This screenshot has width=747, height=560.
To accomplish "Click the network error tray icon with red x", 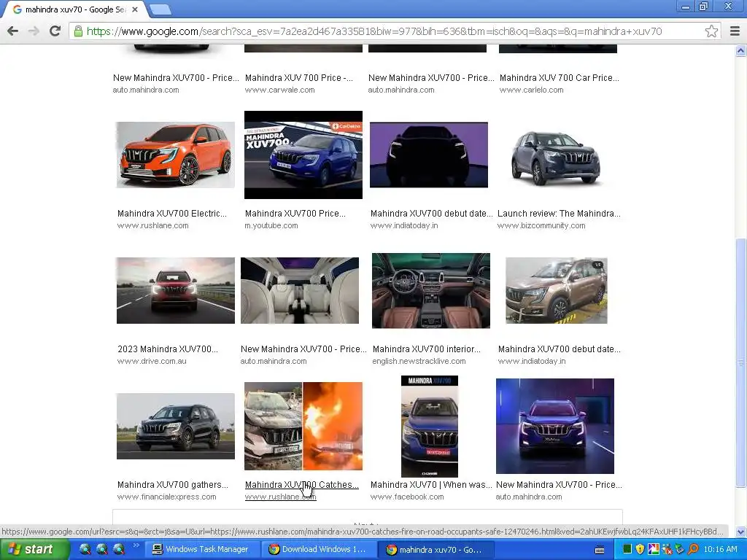I will pyautogui.click(x=667, y=549).
